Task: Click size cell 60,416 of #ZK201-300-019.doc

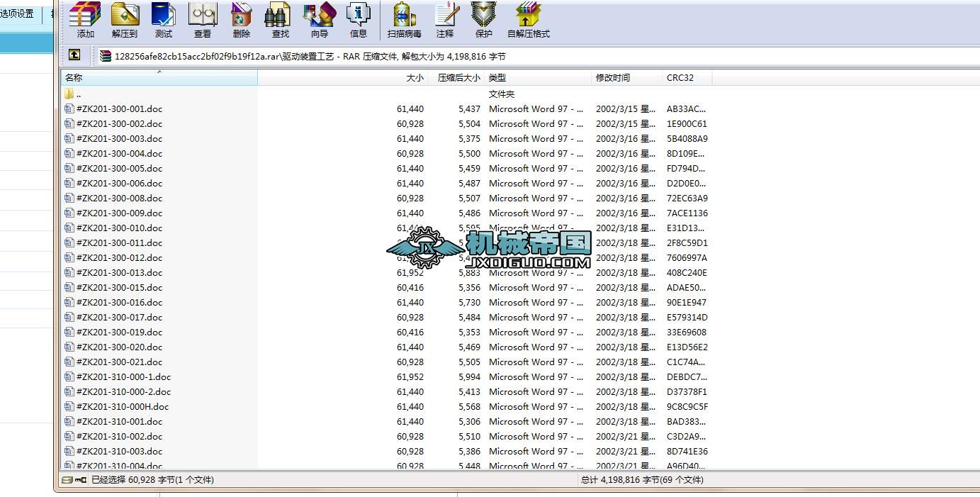Action: pos(410,332)
